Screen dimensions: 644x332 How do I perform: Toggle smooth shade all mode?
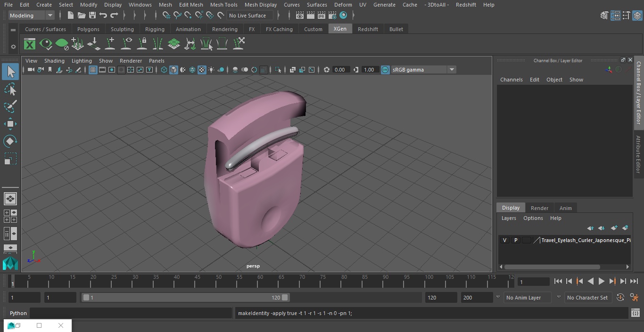[x=173, y=70]
